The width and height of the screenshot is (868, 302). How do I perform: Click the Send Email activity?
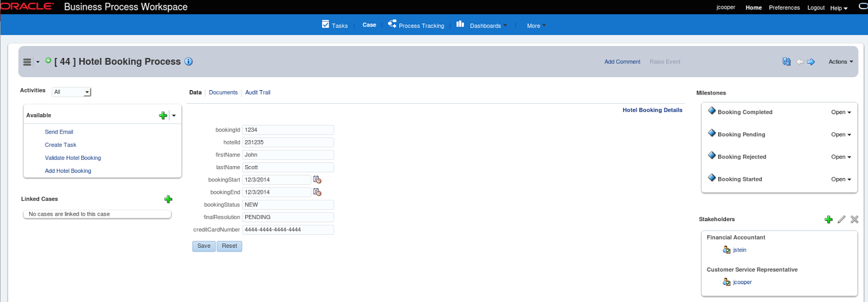coord(59,132)
